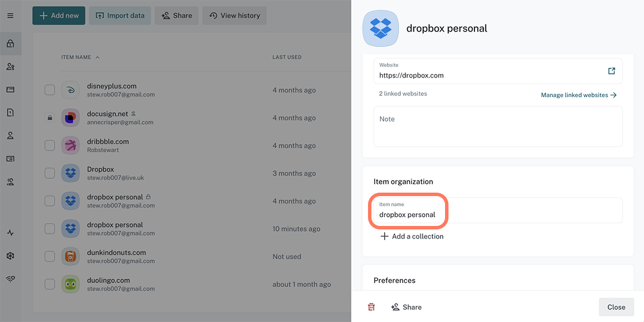The width and height of the screenshot is (644, 322).
Task: Edit the Item name field
Action: click(498, 214)
